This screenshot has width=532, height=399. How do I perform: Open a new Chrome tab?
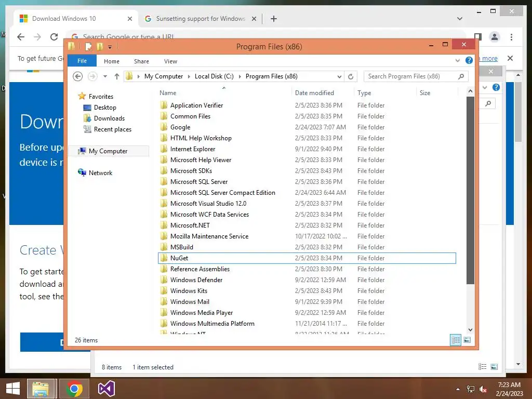click(274, 19)
